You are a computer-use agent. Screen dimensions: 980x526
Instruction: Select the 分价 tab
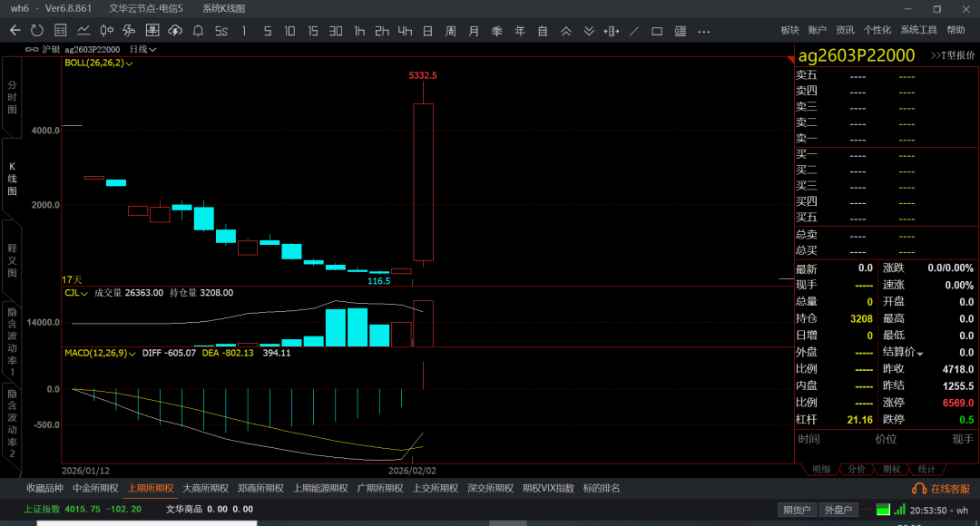click(857, 469)
